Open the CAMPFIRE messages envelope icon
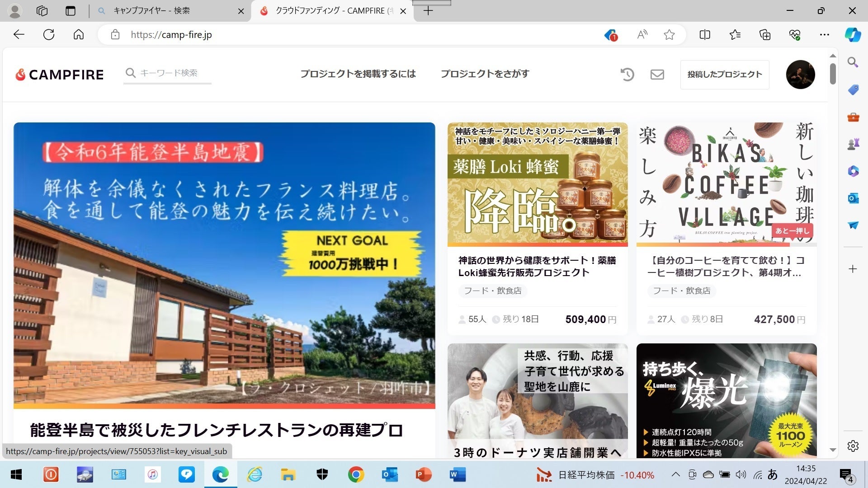Viewport: 868px width, 488px height. tap(657, 75)
